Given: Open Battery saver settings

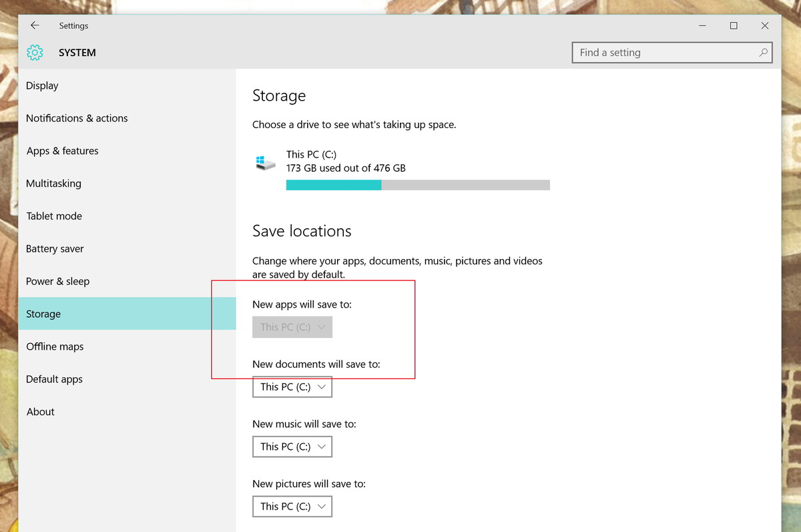Looking at the screenshot, I should pyautogui.click(x=54, y=248).
